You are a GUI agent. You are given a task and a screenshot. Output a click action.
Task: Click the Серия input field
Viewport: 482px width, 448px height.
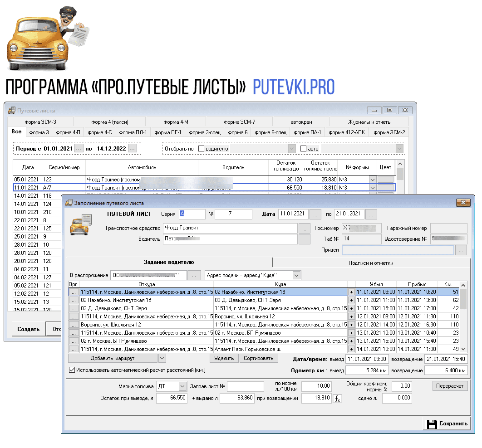(x=192, y=214)
